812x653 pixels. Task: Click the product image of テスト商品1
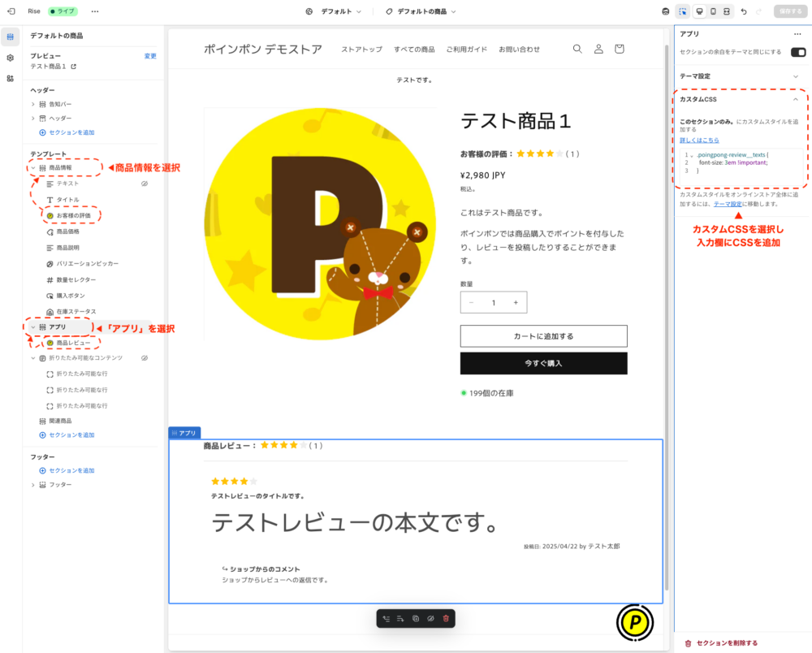(x=320, y=223)
